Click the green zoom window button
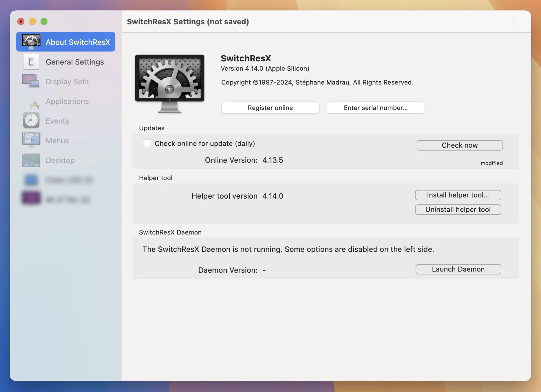541x392 pixels. tap(44, 21)
